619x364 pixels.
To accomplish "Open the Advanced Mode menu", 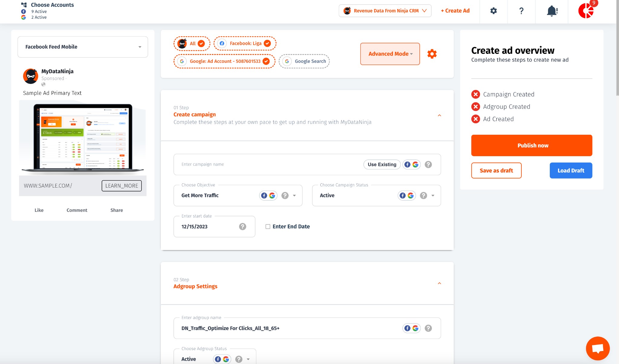I will [390, 54].
